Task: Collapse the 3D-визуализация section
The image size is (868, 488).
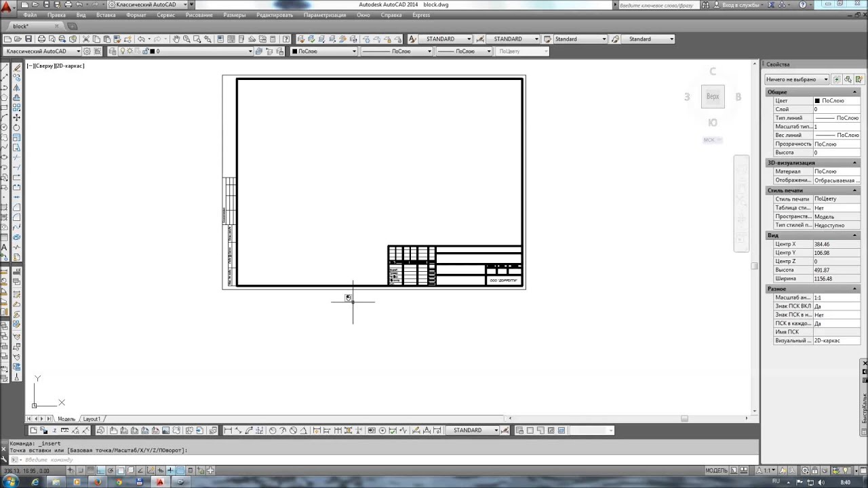Action: pyautogui.click(x=856, y=163)
